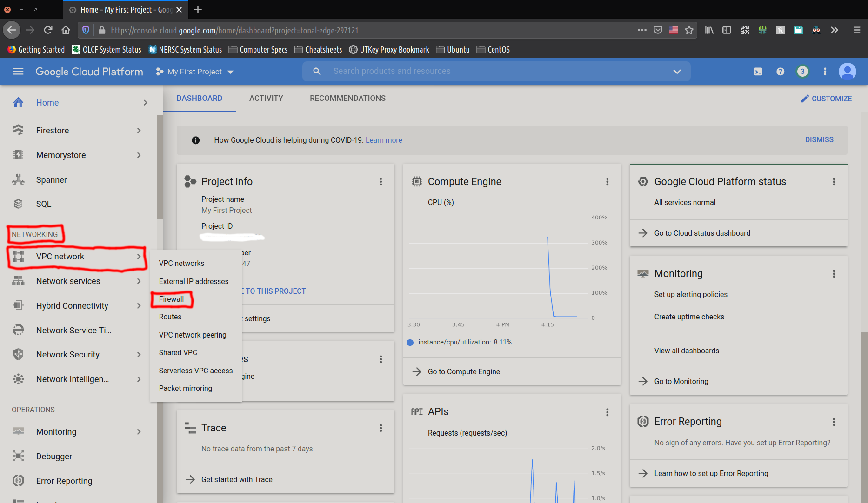Click the pencil icon beside CUSTOMIZE

pos(805,99)
